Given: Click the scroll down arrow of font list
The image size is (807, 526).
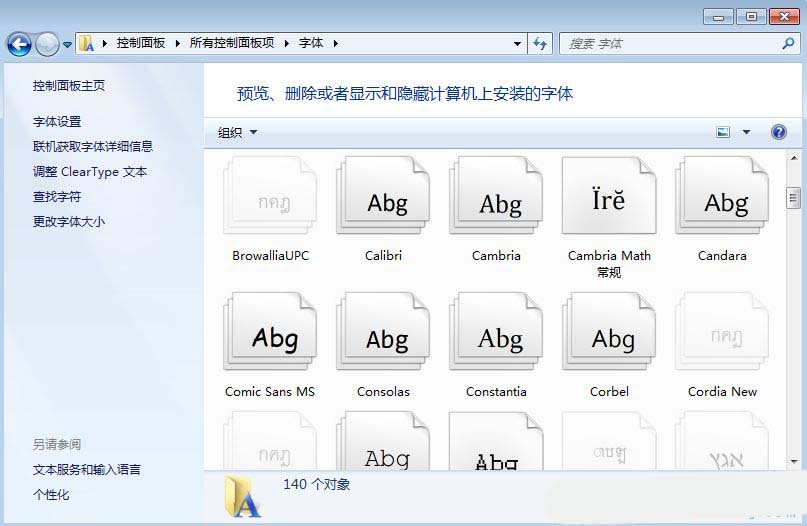Looking at the screenshot, I should click(x=794, y=462).
